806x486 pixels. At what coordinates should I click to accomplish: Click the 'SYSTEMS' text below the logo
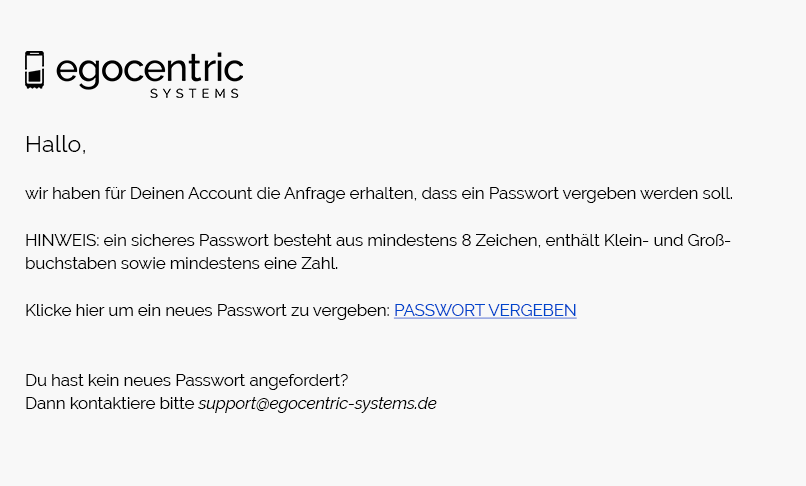point(194,94)
